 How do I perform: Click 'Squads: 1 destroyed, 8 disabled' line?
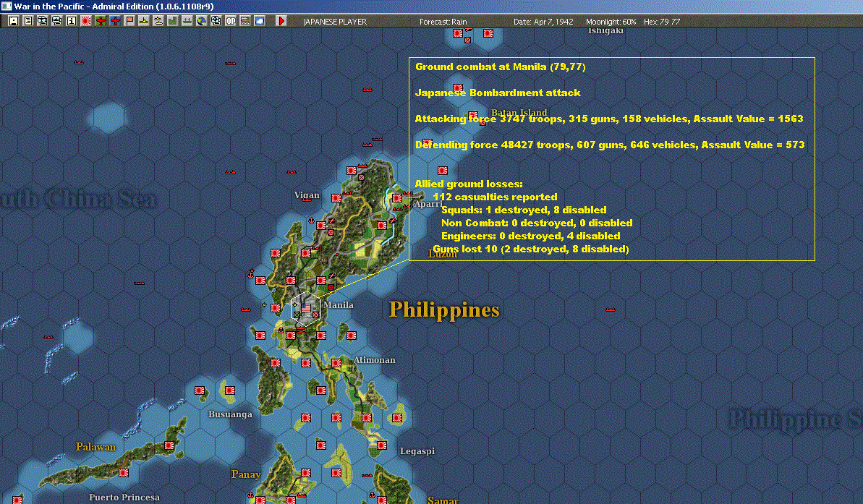pyautogui.click(x=524, y=210)
